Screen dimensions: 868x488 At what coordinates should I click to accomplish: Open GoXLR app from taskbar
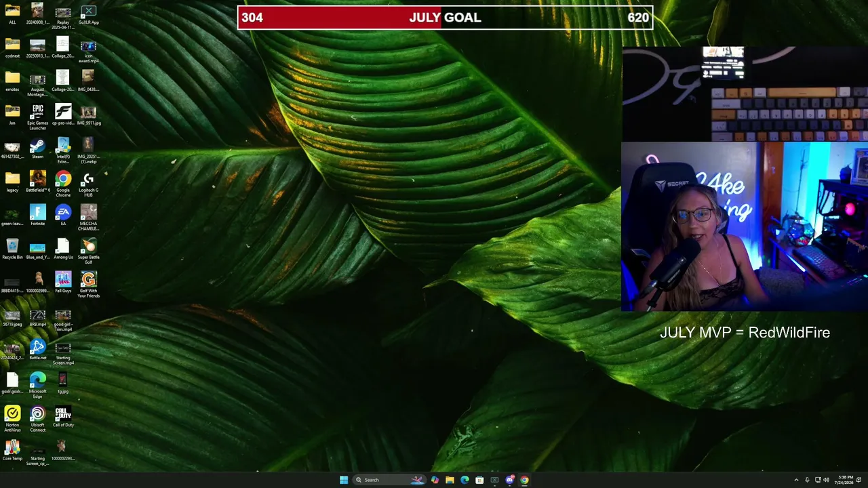(x=494, y=480)
